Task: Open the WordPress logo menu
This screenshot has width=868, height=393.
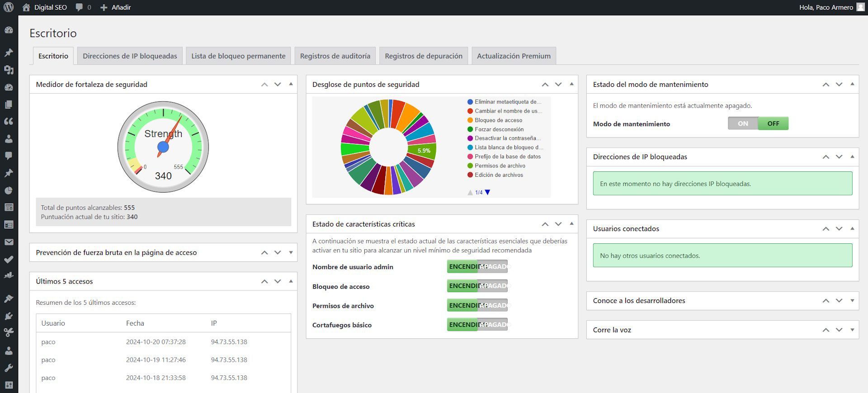Action: point(9,7)
